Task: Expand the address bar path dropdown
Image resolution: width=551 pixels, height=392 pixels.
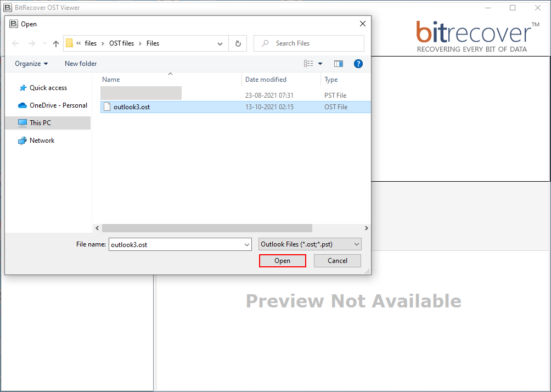Action: (x=220, y=43)
